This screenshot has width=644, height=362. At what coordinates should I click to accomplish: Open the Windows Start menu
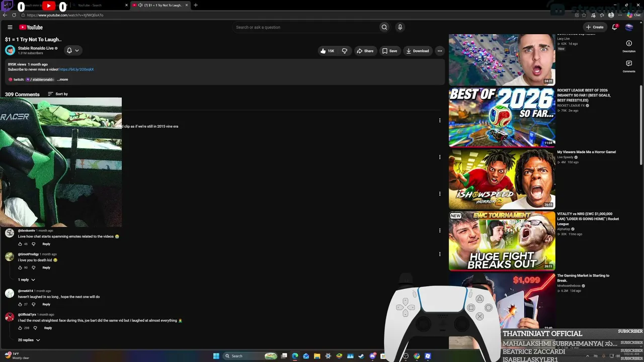click(216, 356)
